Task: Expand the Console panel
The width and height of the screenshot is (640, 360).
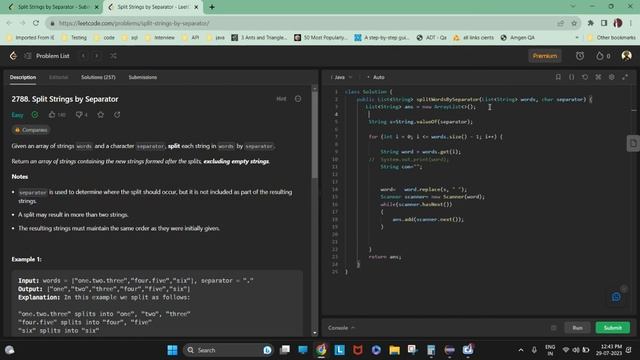Action: click(x=341, y=328)
